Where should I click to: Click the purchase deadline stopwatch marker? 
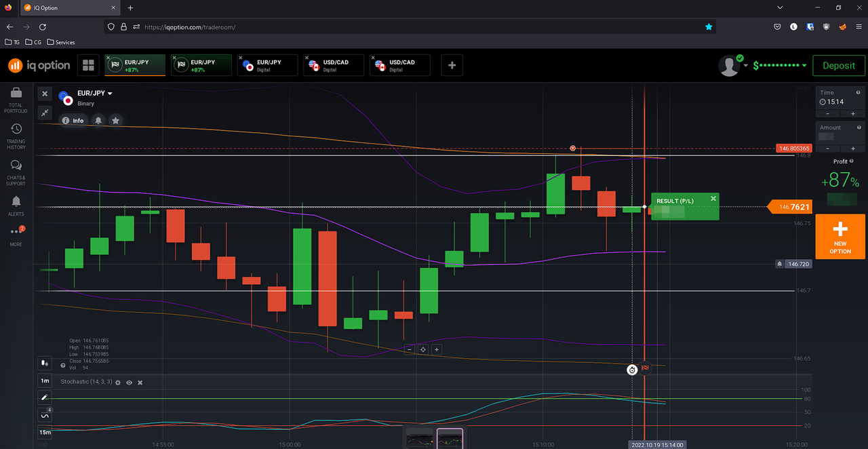pos(632,370)
